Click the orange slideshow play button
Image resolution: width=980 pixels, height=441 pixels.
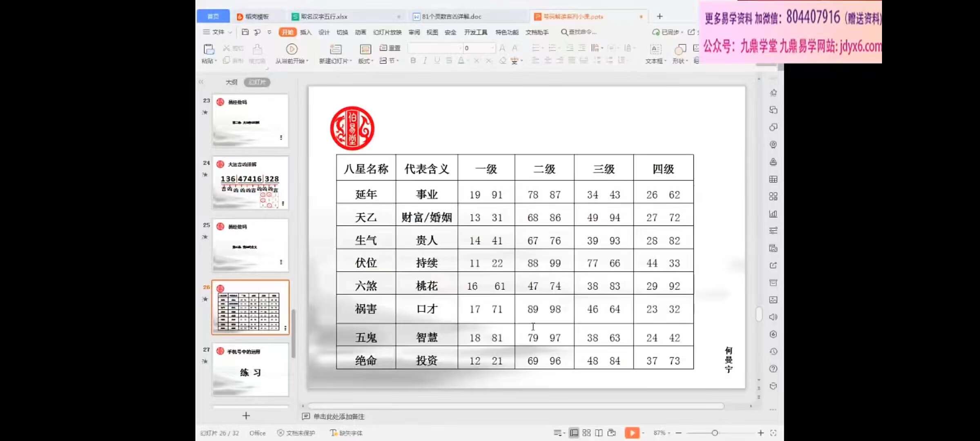[632, 433]
